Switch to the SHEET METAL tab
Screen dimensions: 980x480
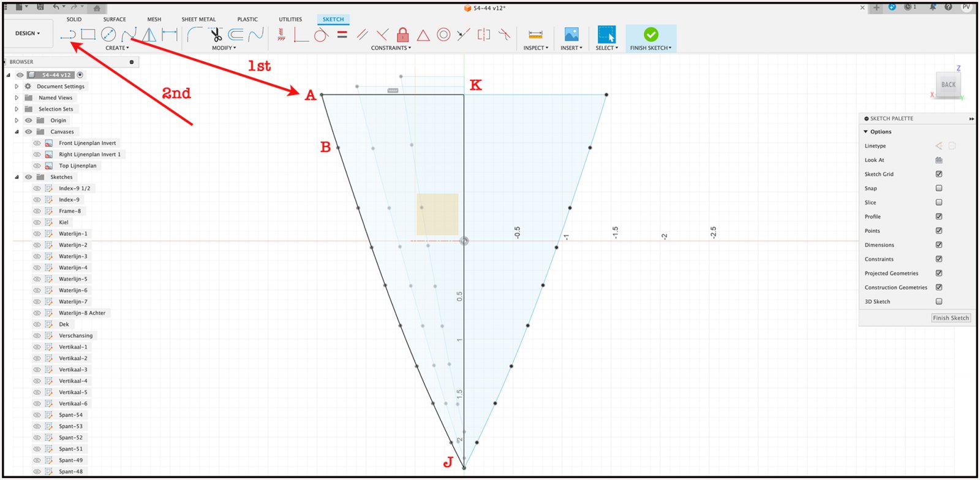click(x=198, y=20)
